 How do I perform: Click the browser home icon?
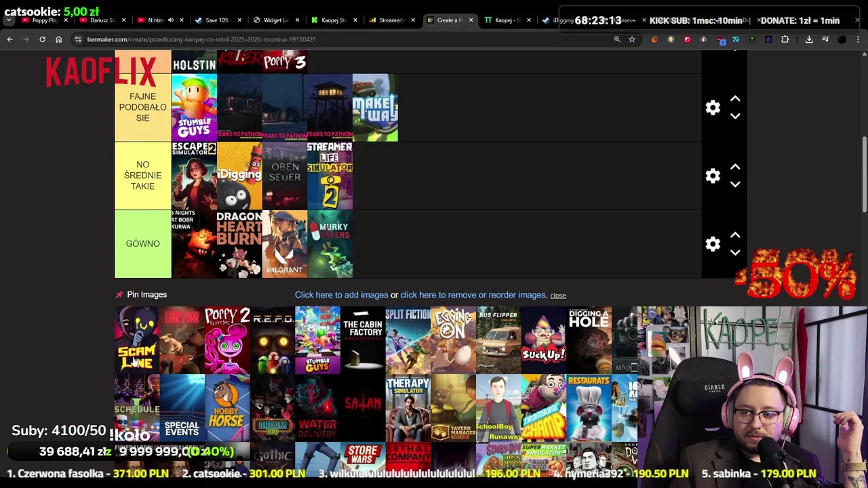(x=58, y=39)
